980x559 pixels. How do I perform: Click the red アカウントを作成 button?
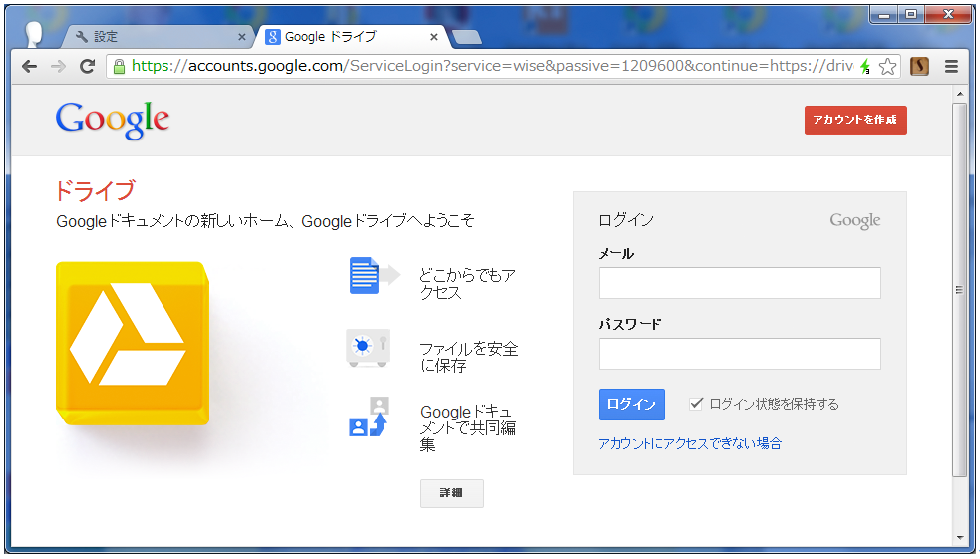855,120
